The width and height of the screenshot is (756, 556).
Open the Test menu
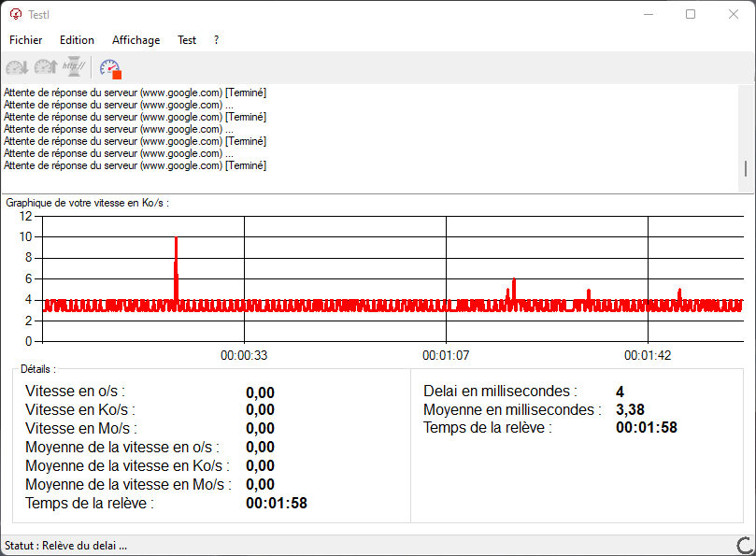[x=187, y=40]
